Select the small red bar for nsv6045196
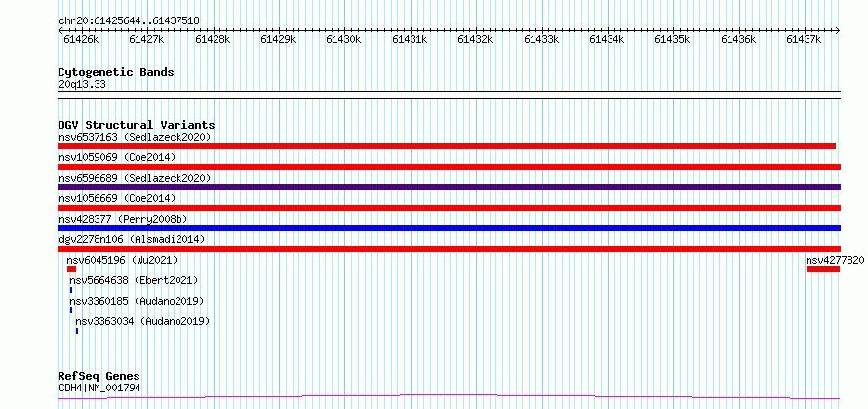Viewport: 868px width, 409px height. pos(71,269)
